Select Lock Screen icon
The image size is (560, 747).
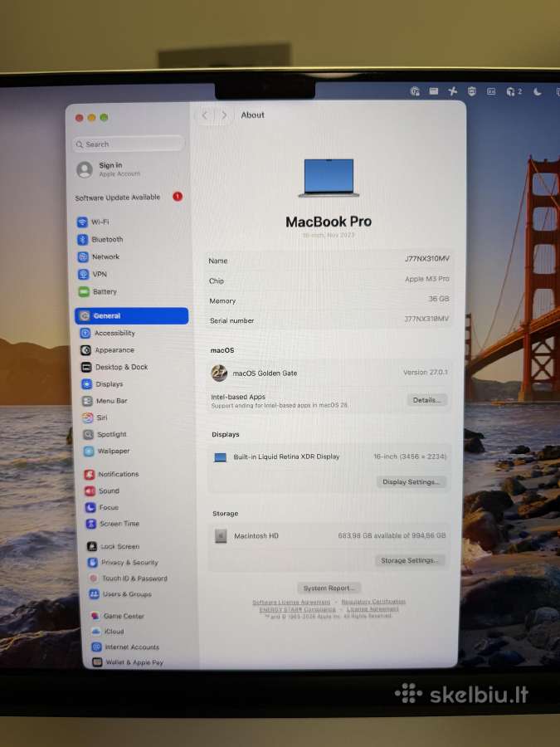coord(92,547)
